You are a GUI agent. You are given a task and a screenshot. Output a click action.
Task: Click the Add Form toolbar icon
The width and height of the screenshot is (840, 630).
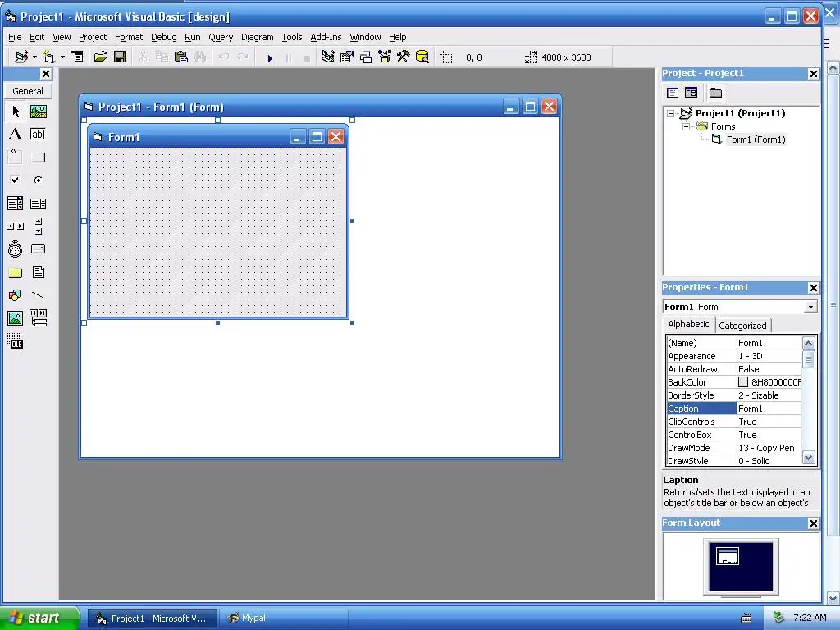click(x=48, y=57)
